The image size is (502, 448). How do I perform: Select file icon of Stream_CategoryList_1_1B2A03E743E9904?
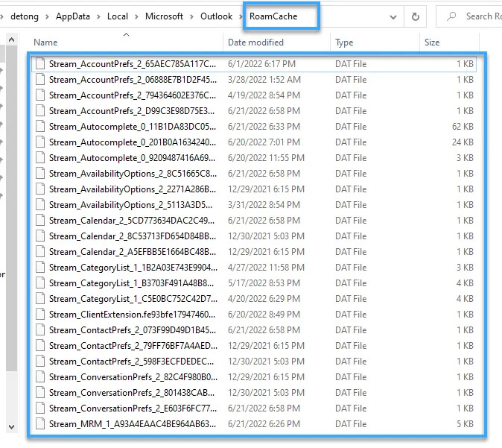point(40,268)
